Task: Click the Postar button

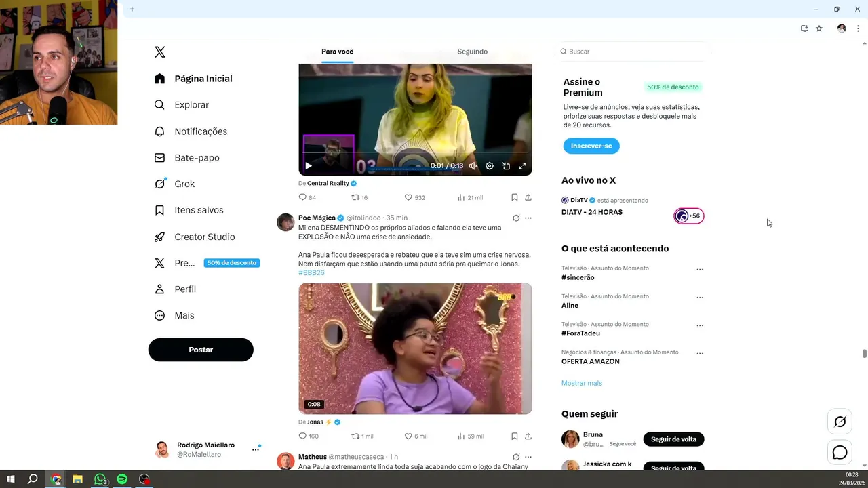Action: [201, 350]
